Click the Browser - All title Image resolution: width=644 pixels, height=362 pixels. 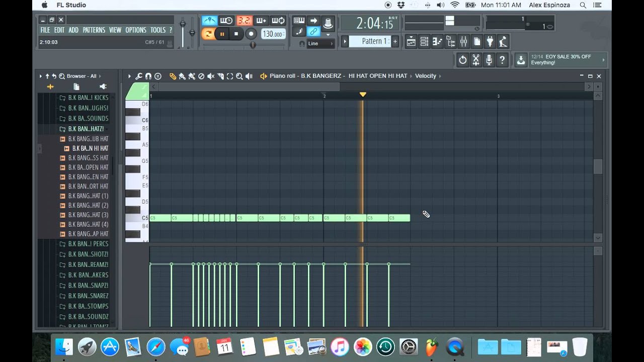82,76
